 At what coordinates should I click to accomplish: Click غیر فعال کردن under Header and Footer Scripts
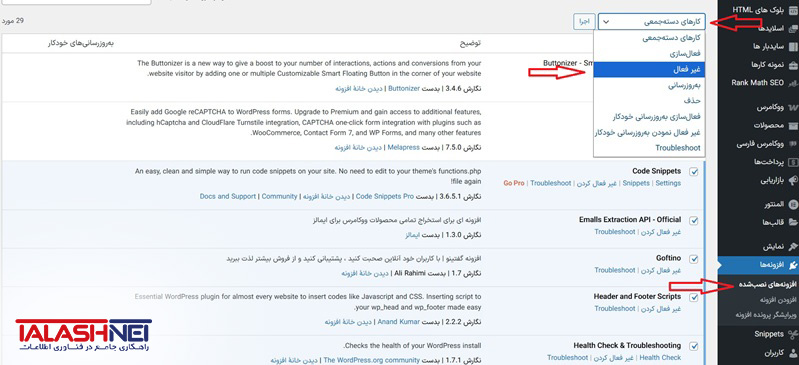point(661,308)
